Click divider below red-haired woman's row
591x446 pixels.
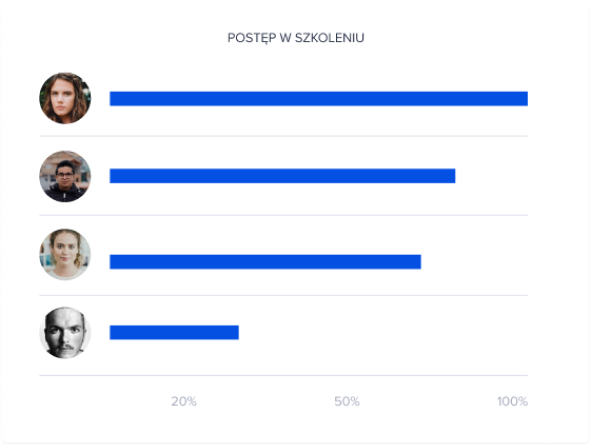pyautogui.click(x=283, y=295)
